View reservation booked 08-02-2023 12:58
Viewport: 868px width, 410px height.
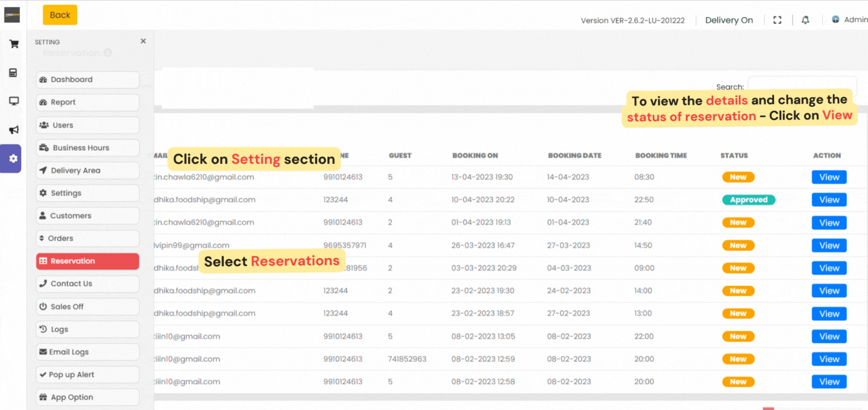[x=829, y=382]
